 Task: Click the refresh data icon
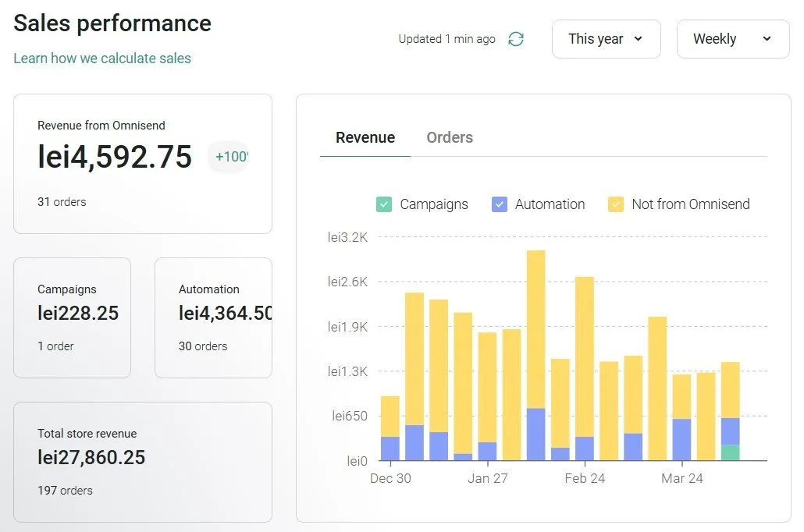515,39
